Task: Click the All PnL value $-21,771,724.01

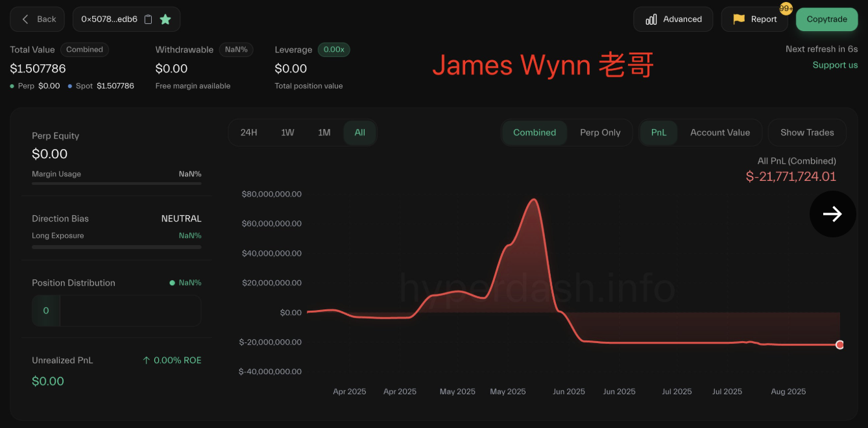Action: tap(791, 176)
